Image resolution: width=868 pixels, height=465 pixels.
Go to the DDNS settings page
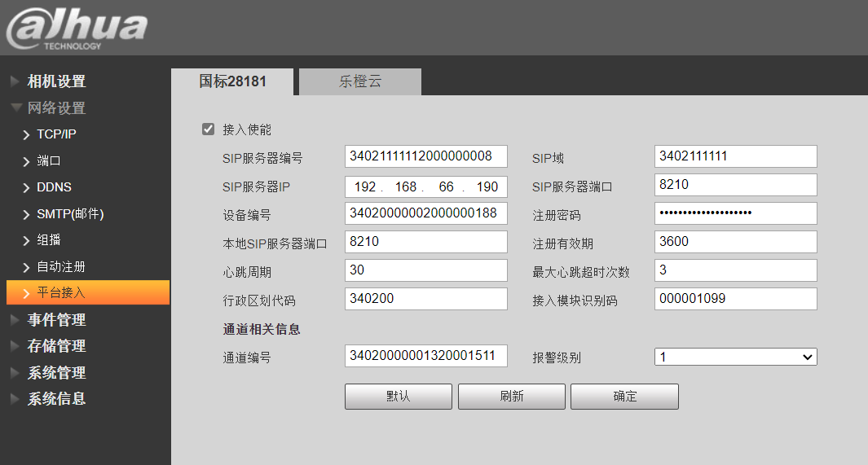54,187
